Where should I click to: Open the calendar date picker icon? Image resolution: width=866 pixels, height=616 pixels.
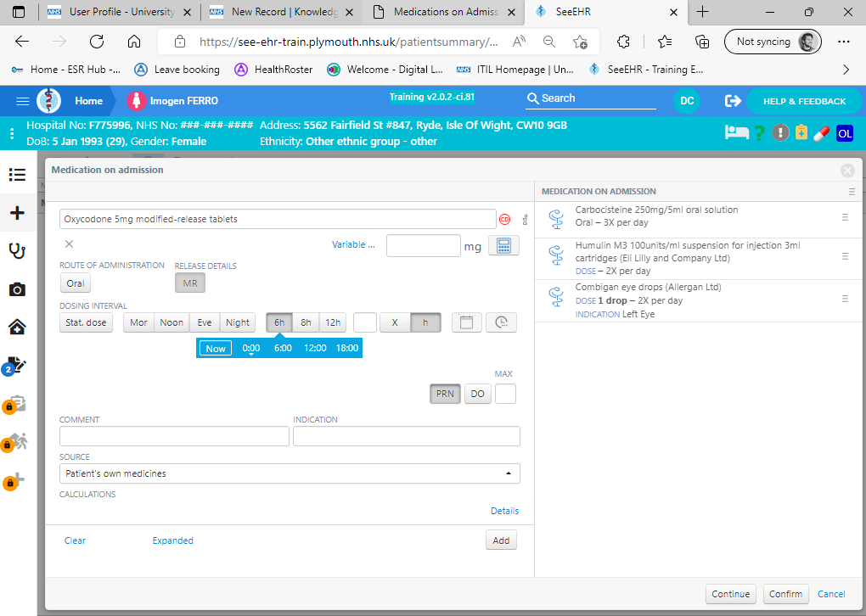click(467, 322)
